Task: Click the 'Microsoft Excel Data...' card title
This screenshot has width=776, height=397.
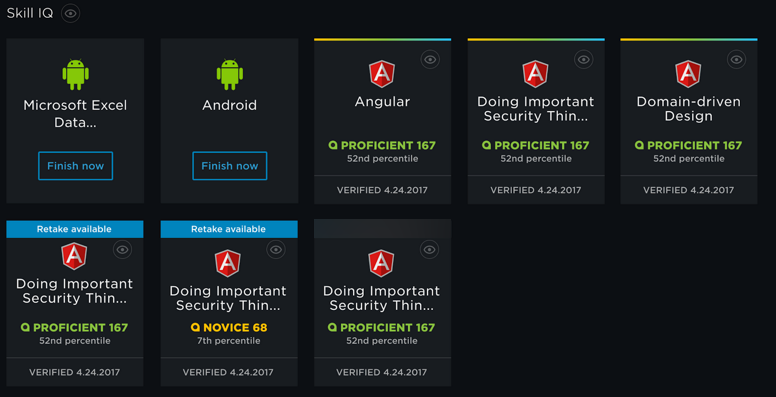Action: 75,114
